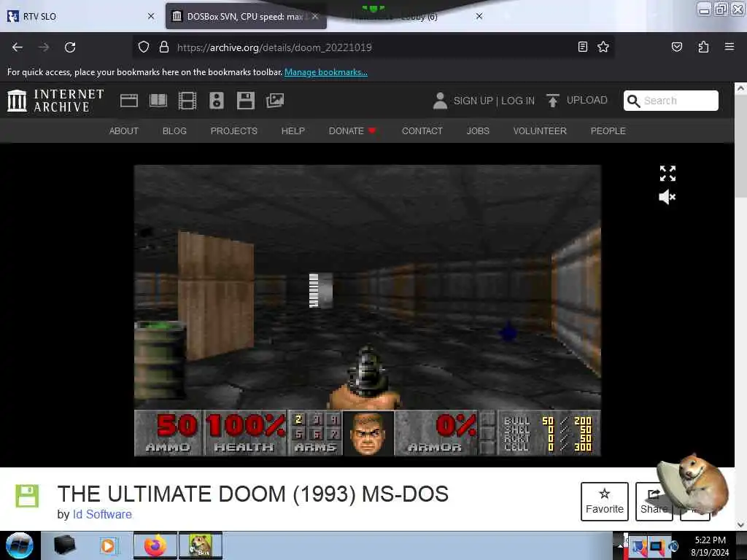Open the Software floppy disk icon

[x=246, y=101]
